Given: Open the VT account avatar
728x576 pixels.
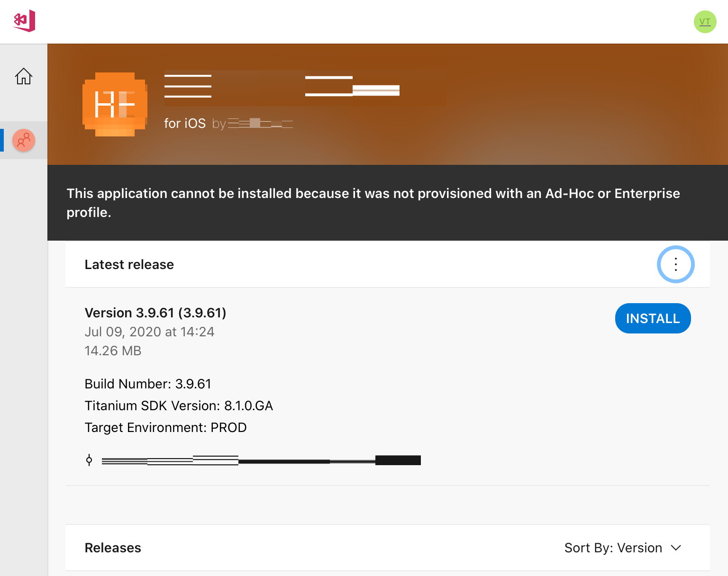Looking at the screenshot, I should 705,21.
